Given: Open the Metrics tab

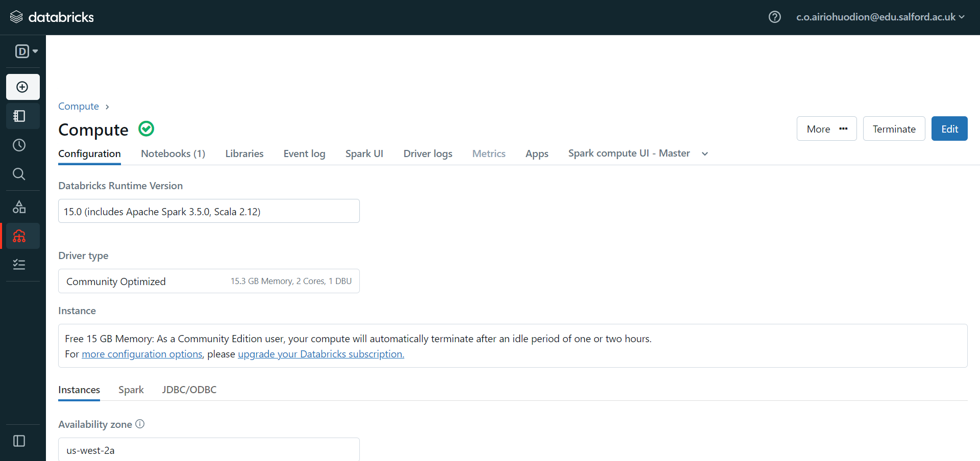Looking at the screenshot, I should (489, 153).
